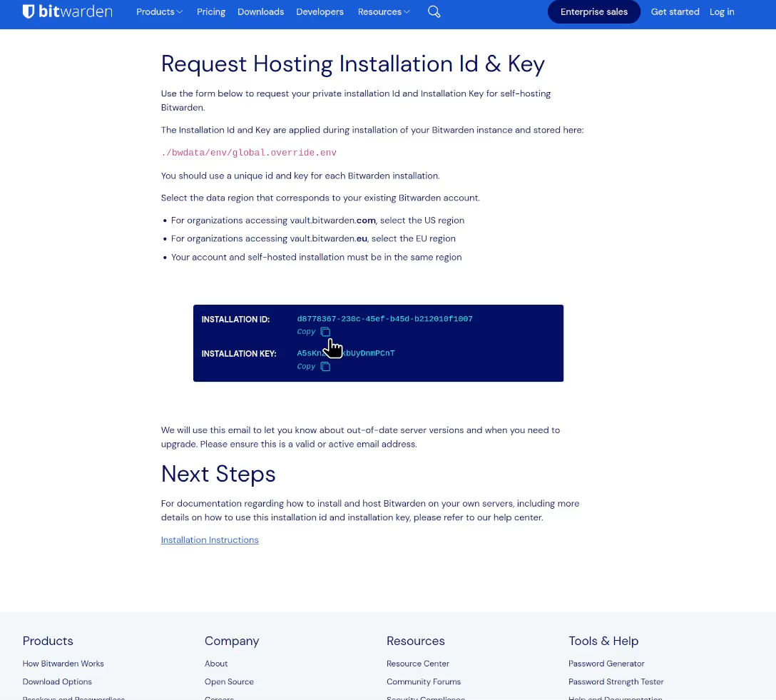Click the Tools & Help footer heading

click(x=603, y=641)
